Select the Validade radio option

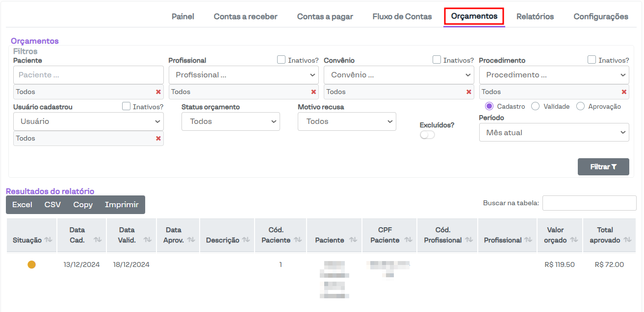point(536,106)
